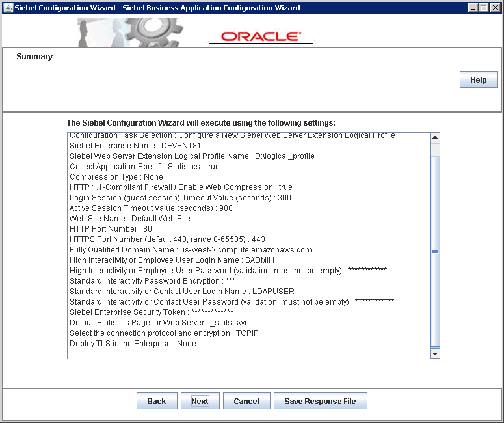This screenshot has height=423, width=504.
Task: Select 'Standard Interactivity or Contact User Password' line
Action: tap(232, 302)
